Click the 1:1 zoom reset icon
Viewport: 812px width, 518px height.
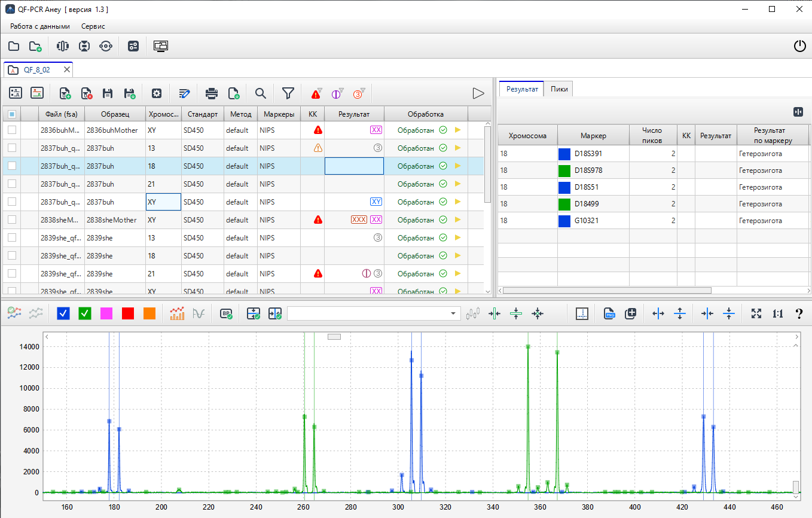click(x=777, y=313)
